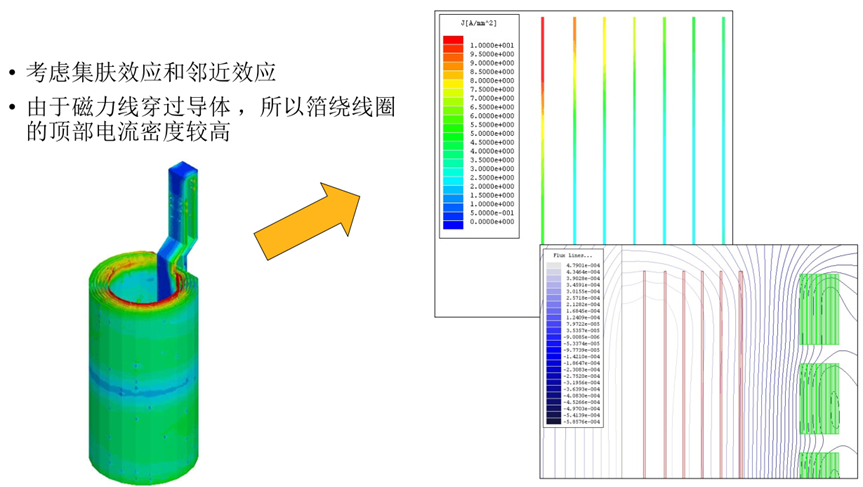Click the legend value 1.0000e+001
Image resolution: width=863 pixels, height=487 pixels.
pos(492,46)
